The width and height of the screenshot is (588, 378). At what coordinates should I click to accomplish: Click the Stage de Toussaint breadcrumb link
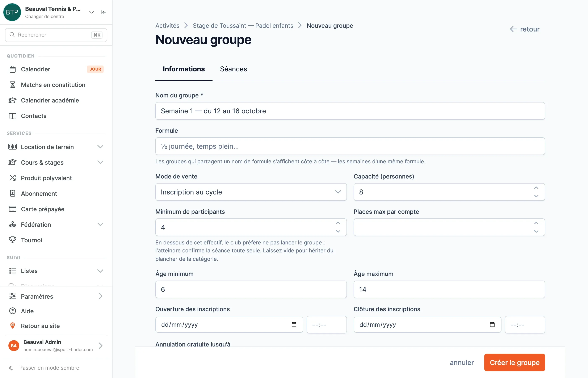click(243, 26)
